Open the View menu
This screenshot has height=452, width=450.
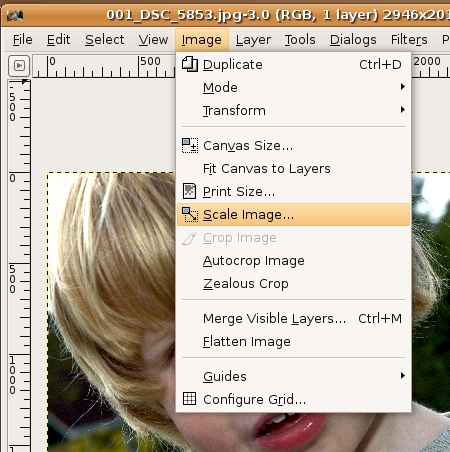[153, 40]
